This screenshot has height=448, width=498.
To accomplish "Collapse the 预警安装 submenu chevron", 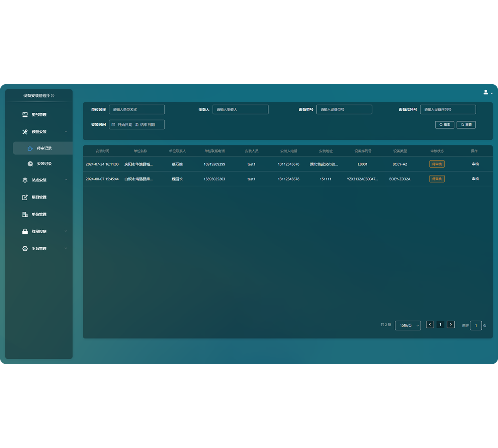I will tap(66, 132).
